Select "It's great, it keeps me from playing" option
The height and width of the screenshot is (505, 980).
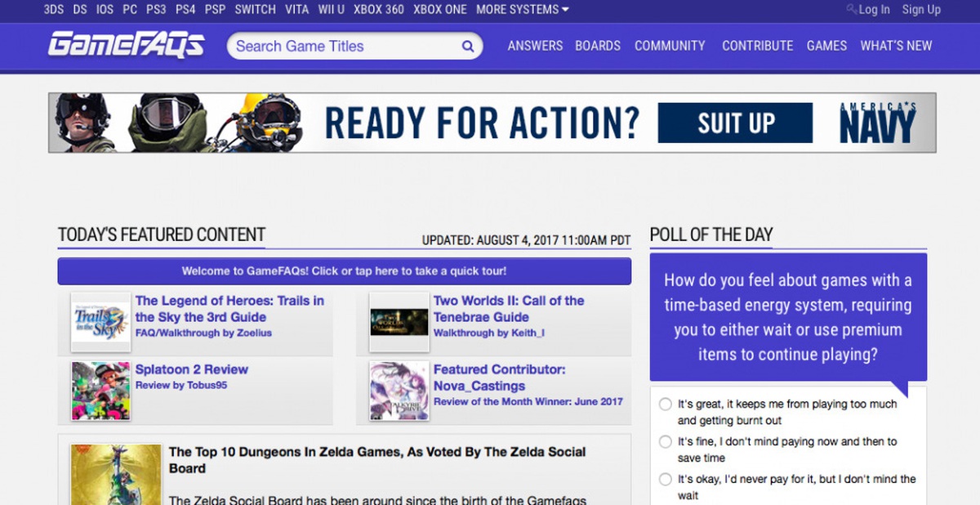[666, 404]
